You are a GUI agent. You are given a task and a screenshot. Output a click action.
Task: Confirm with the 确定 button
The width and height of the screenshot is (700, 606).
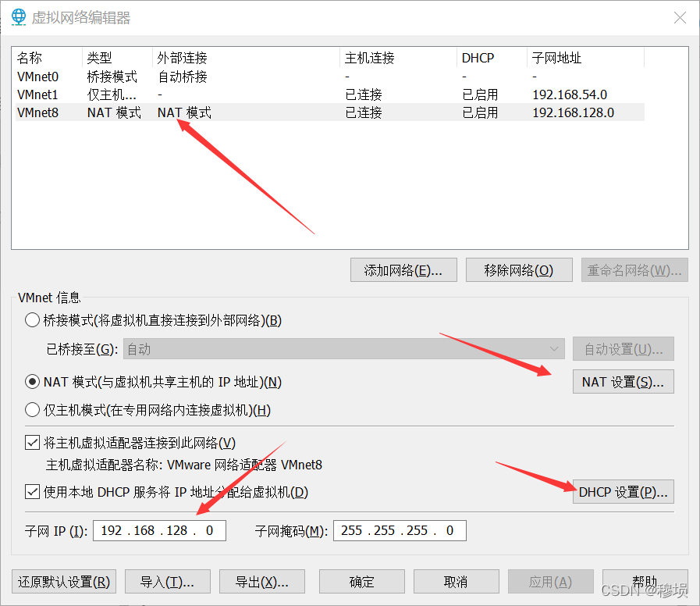pos(361,582)
